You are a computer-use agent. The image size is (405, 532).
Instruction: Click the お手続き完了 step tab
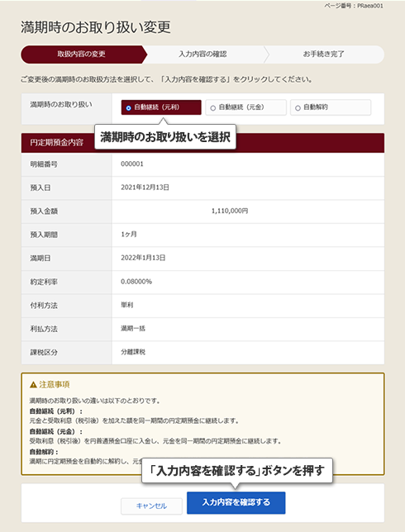323,55
